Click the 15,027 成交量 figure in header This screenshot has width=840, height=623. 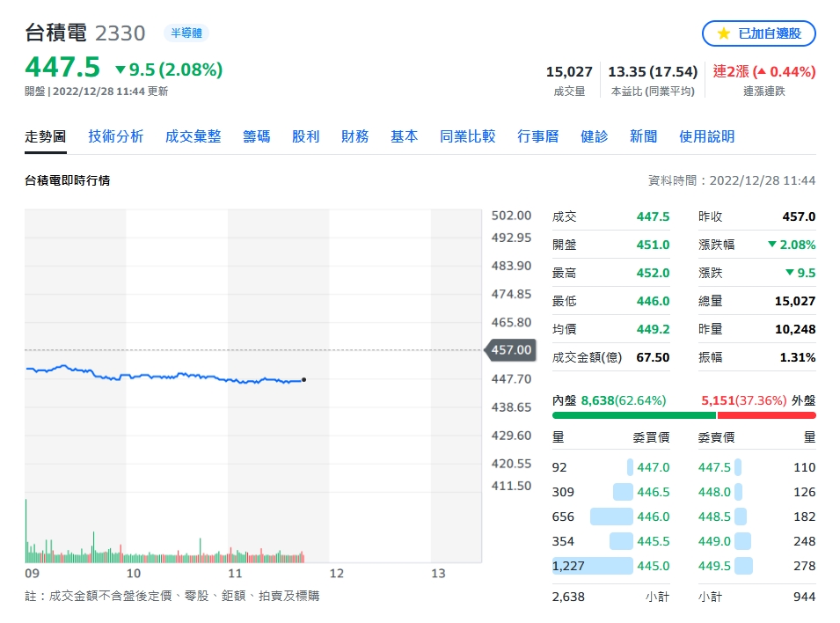point(569,72)
